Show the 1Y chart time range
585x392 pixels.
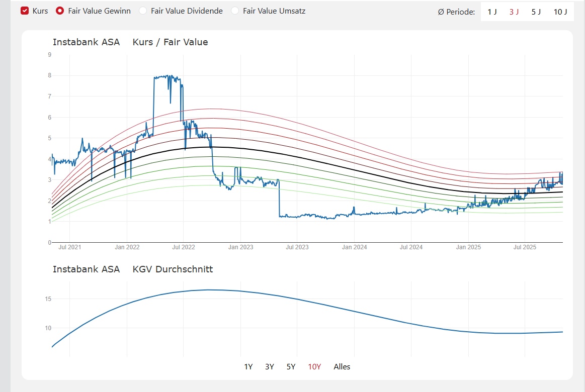click(248, 366)
